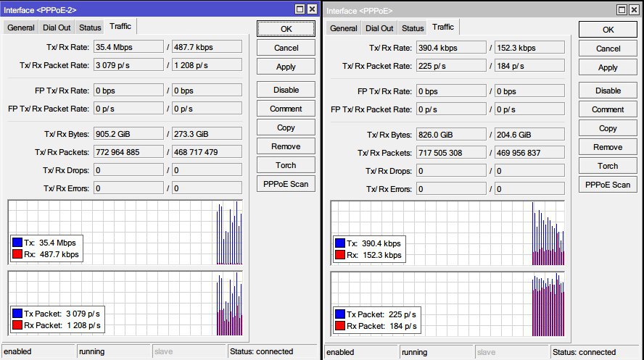This screenshot has width=644, height=360.
Task: Run PPPoE Scan in PPPoE-2 window
Action: pyautogui.click(x=286, y=184)
